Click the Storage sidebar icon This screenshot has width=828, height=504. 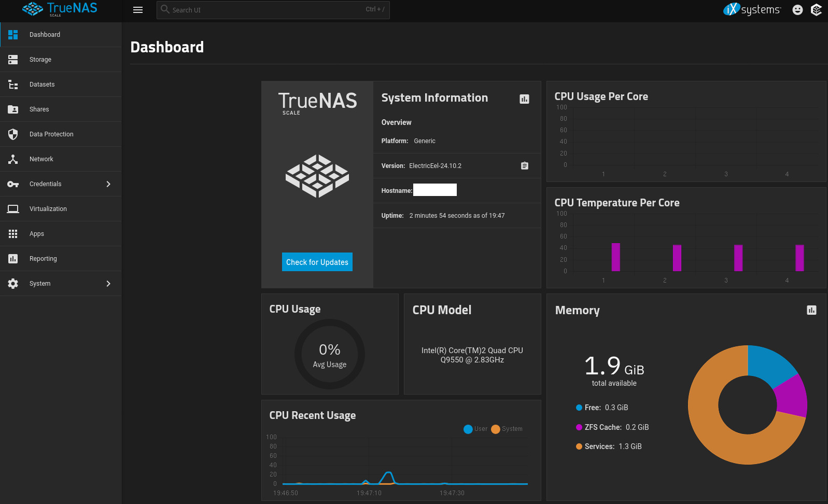coord(13,60)
